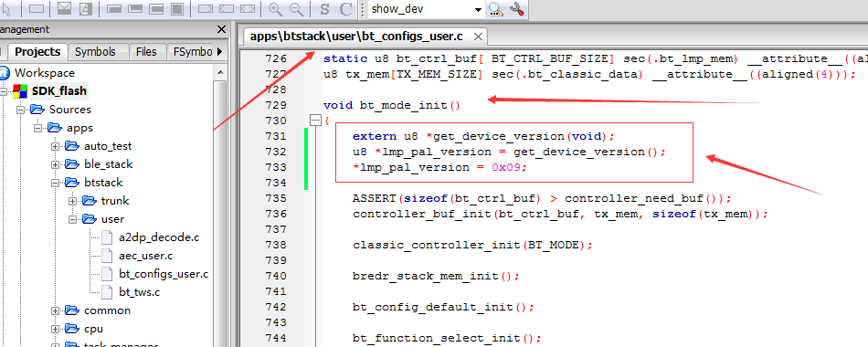This screenshot has height=347, width=868.
Task: Click 'bt_function_select_init();' code line
Action: (x=447, y=337)
